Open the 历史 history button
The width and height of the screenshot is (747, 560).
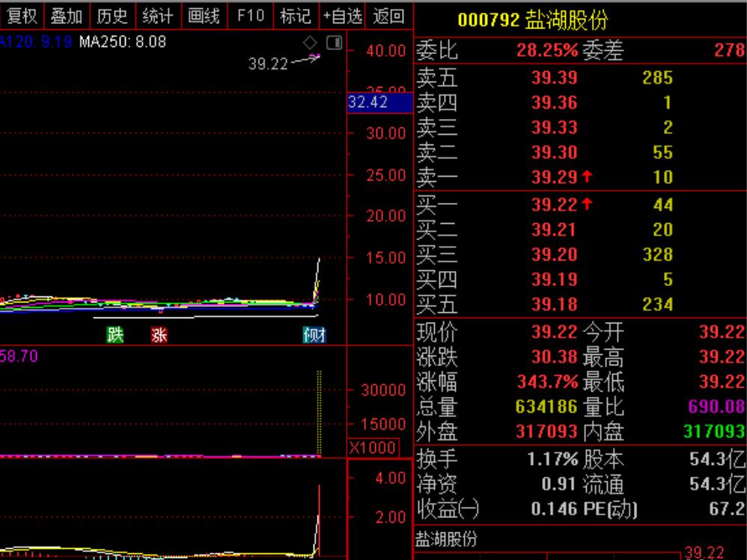112,16
